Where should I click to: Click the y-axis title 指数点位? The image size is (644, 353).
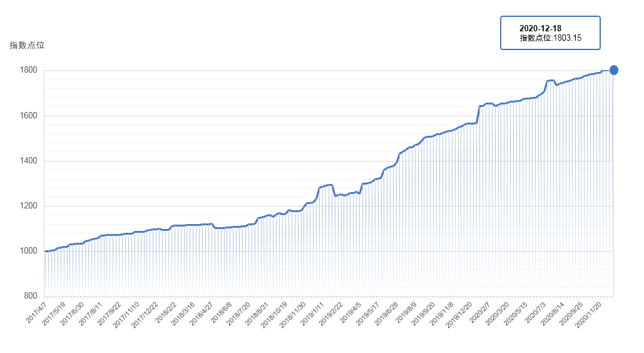pos(27,45)
